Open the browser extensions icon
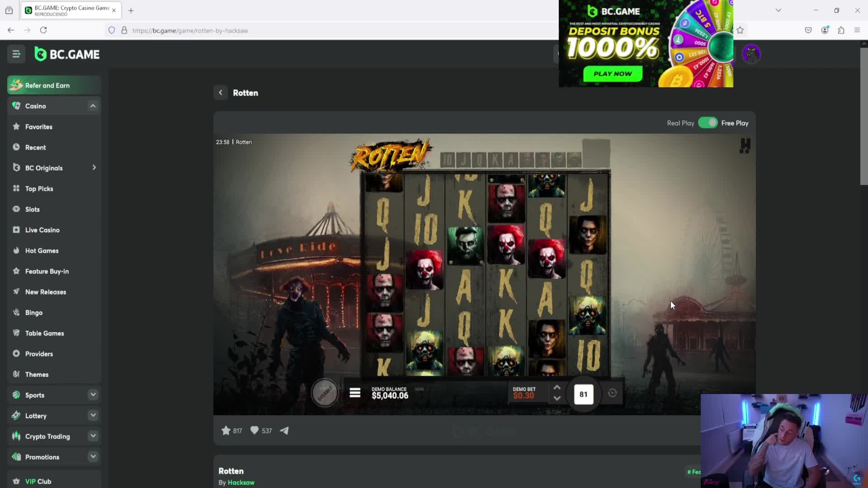 tap(841, 30)
